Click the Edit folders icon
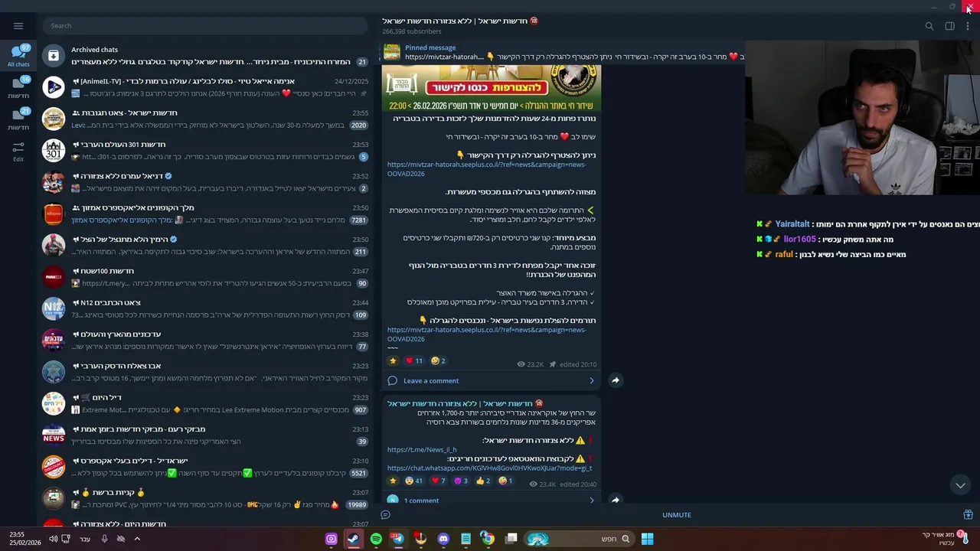Screen dimensions: 980x551 [x=18, y=151]
